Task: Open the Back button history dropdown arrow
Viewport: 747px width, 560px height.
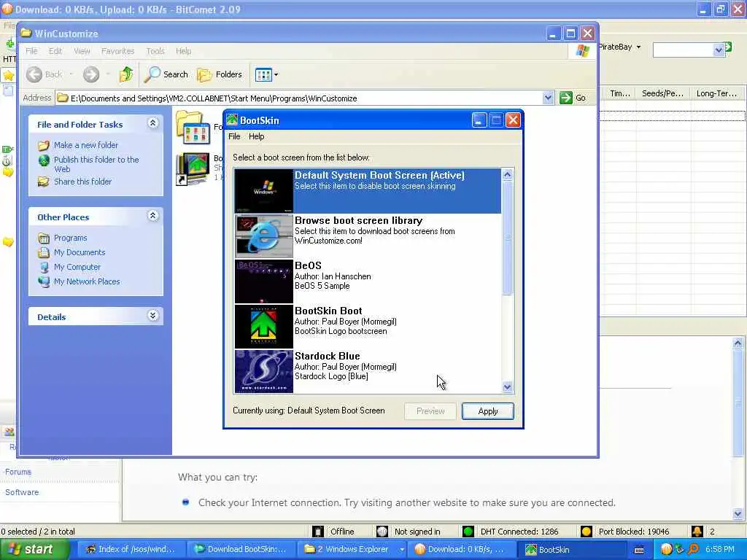Action: tap(71, 74)
